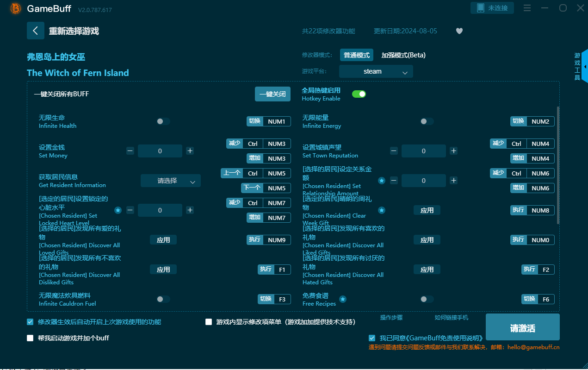Select 加强模式(Beta) enhanced mode tab
This screenshot has height=370, width=588.
[x=403, y=55]
